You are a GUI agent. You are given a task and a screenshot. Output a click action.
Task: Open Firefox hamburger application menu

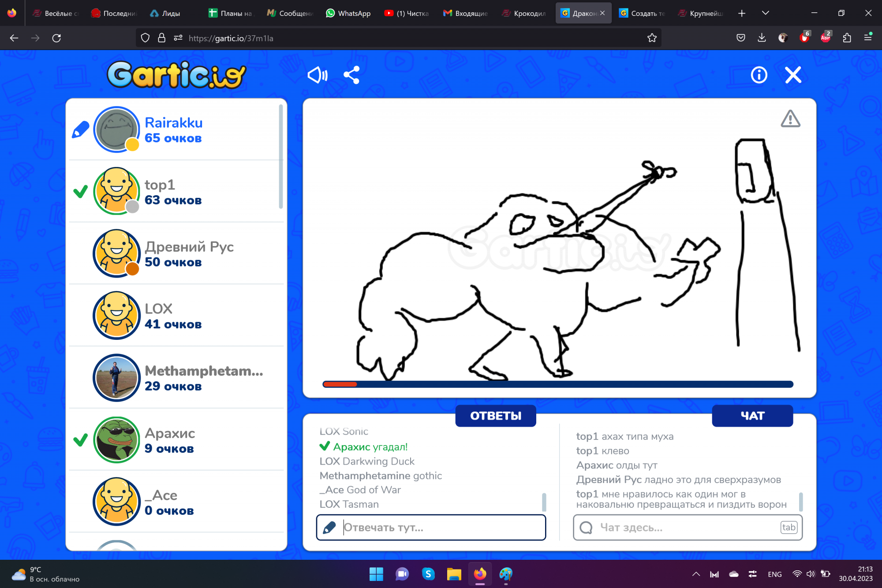click(867, 38)
